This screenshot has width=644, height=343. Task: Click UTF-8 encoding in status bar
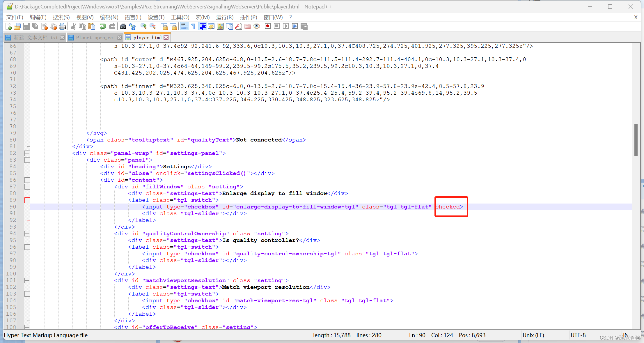578,335
